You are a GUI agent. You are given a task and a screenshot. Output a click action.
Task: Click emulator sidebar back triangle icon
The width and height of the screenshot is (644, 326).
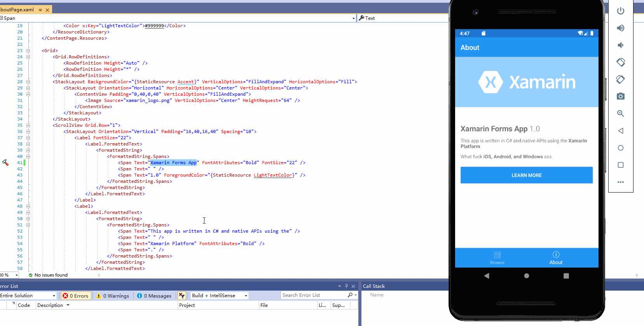click(x=621, y=131)
